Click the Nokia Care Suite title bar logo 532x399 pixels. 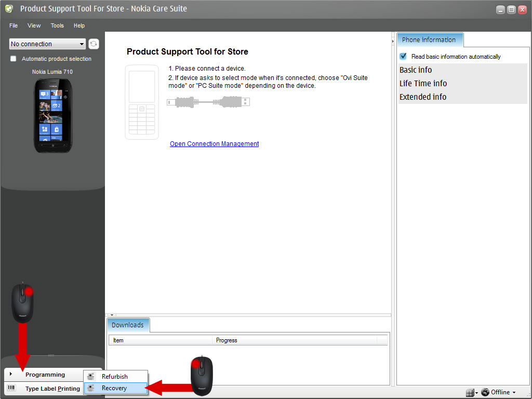[x=9, y=9]
